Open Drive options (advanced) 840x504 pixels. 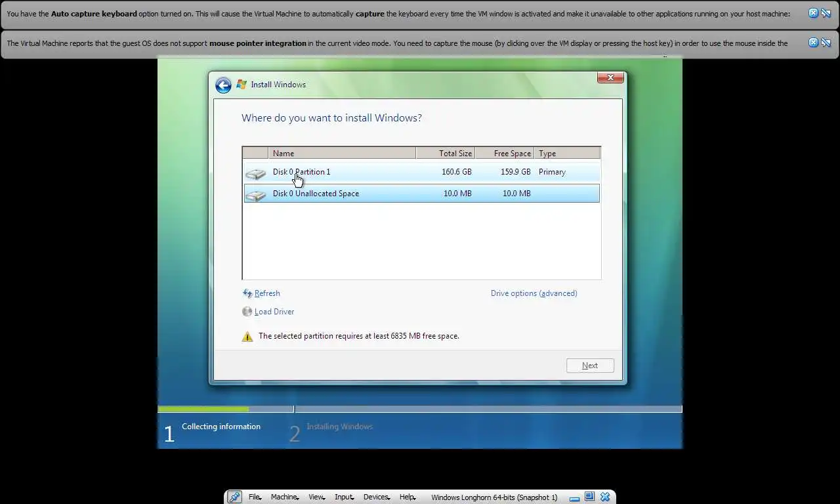tap(534, 293)
